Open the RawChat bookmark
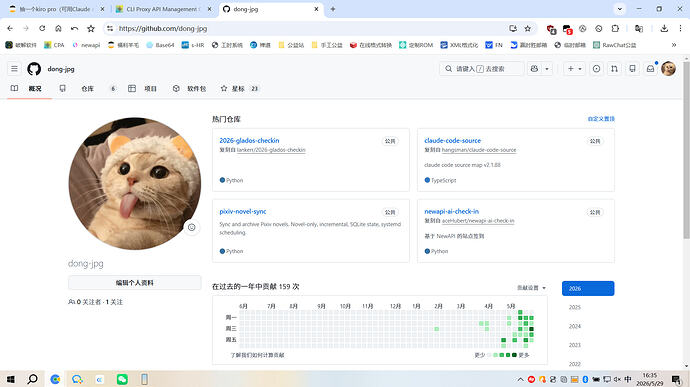 [x=614, y=45]
